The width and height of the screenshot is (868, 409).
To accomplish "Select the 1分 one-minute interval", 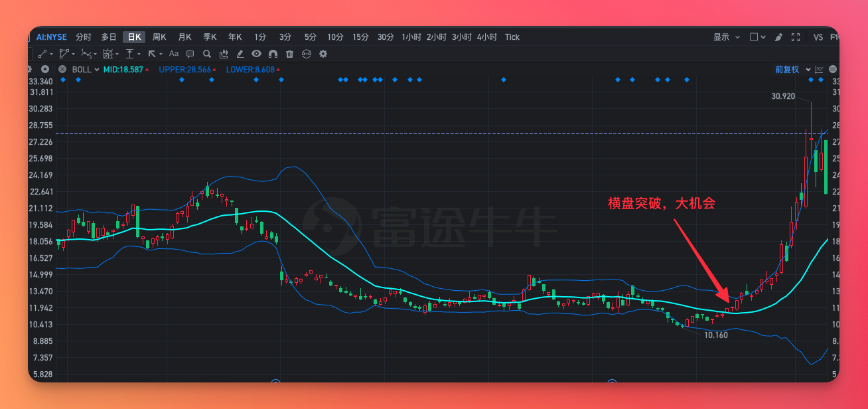I will (260, 37).
